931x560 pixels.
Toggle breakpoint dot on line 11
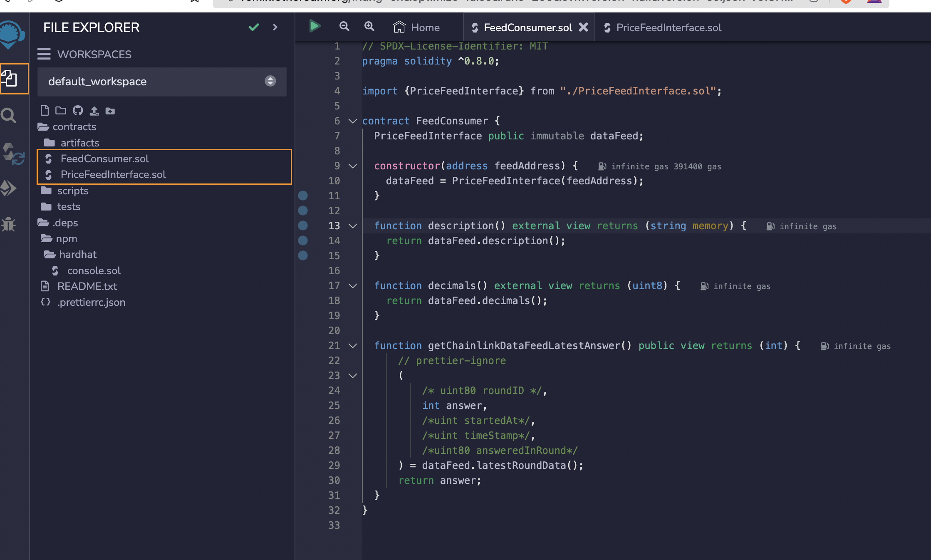[303, 196]
